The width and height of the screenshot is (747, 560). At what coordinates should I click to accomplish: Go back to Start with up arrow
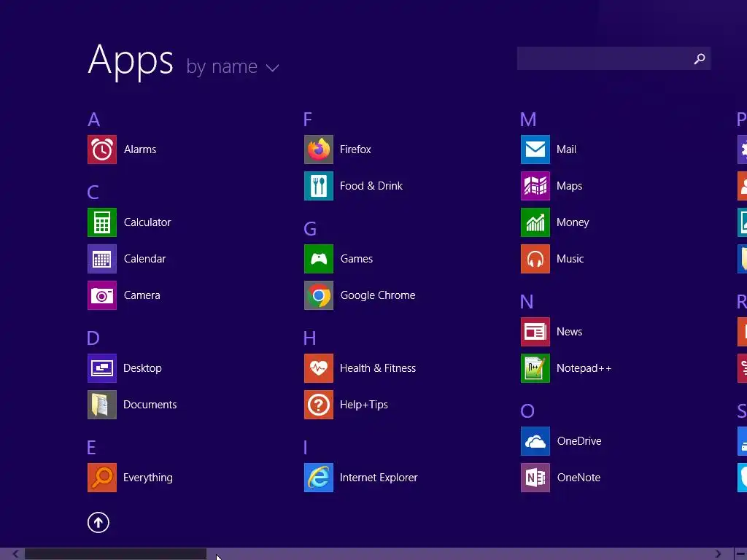tap(98, 522)
